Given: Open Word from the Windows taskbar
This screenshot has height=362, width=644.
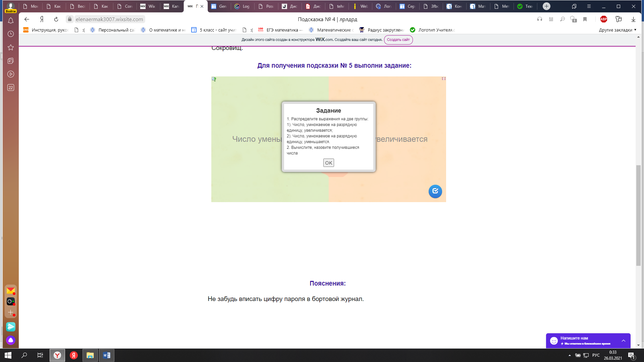Looking at the screenshot, I should tap(107, 355).
